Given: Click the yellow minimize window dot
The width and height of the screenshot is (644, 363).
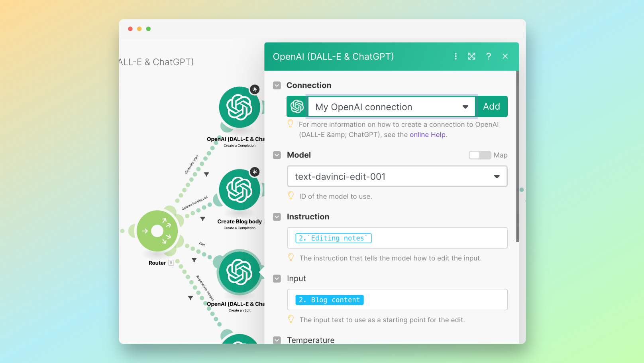Looking at the screenshot, I should pos(139,29).
